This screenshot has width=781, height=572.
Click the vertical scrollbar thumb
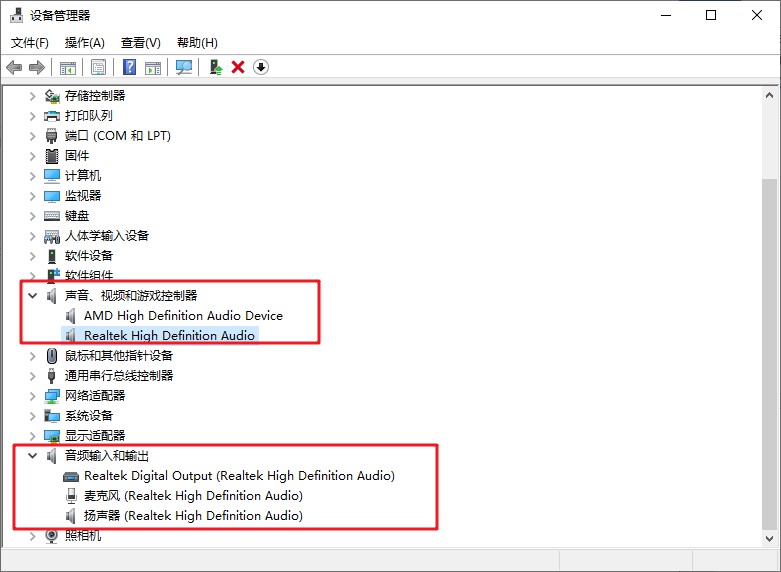pos(769,355)
